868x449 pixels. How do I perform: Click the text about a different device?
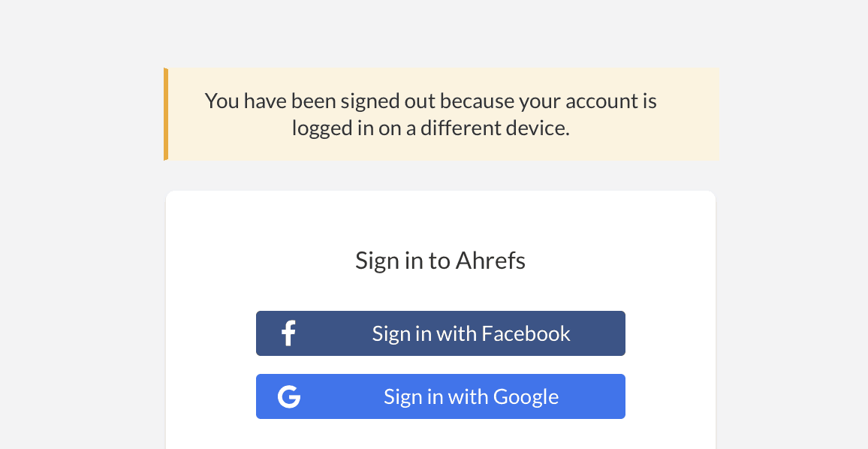(430, 128)
